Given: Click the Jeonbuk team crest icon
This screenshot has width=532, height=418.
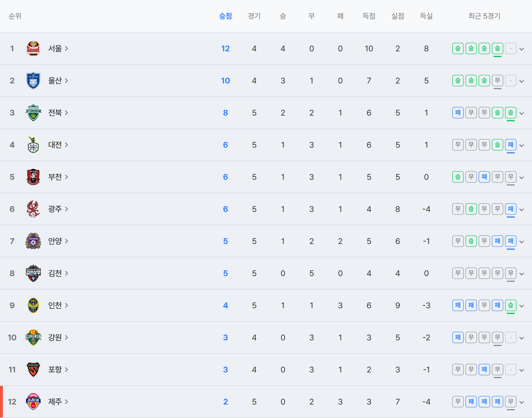Looking at the screenshot, I should tap(33, 113).
